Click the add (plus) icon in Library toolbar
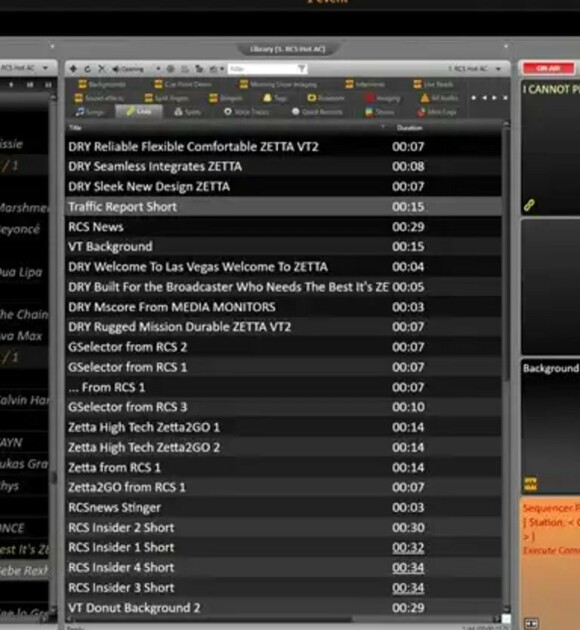This screenshot has width=580, height=630. tap(73, 69)
